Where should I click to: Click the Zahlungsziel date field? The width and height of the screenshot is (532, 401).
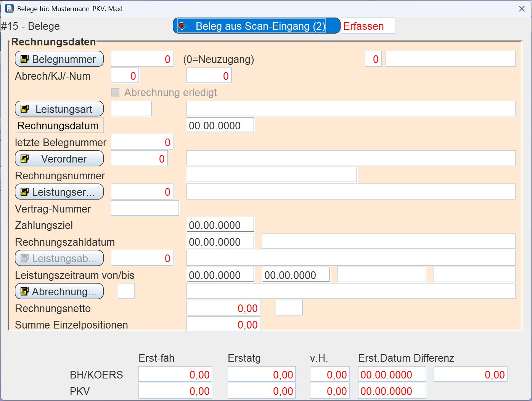point(220,225)
